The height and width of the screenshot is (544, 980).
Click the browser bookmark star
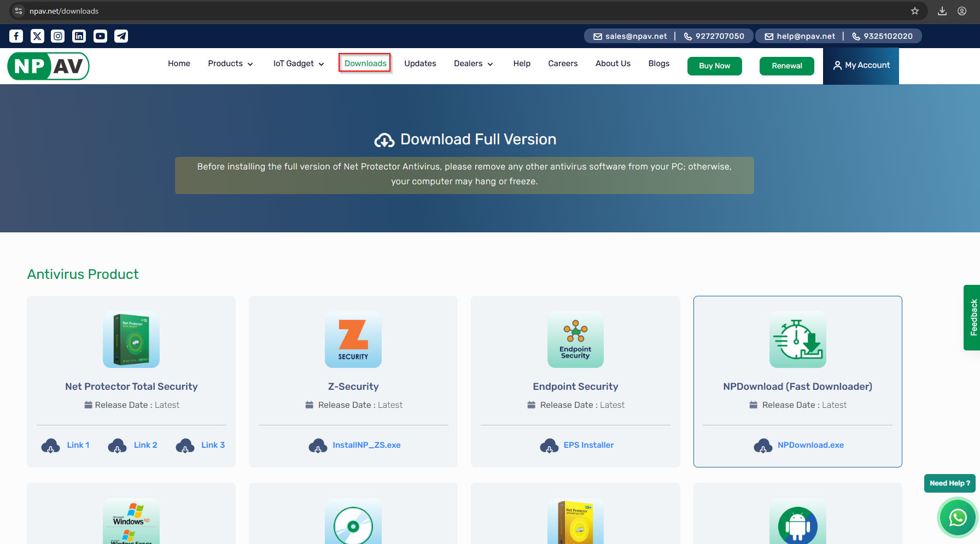point(914,11)
